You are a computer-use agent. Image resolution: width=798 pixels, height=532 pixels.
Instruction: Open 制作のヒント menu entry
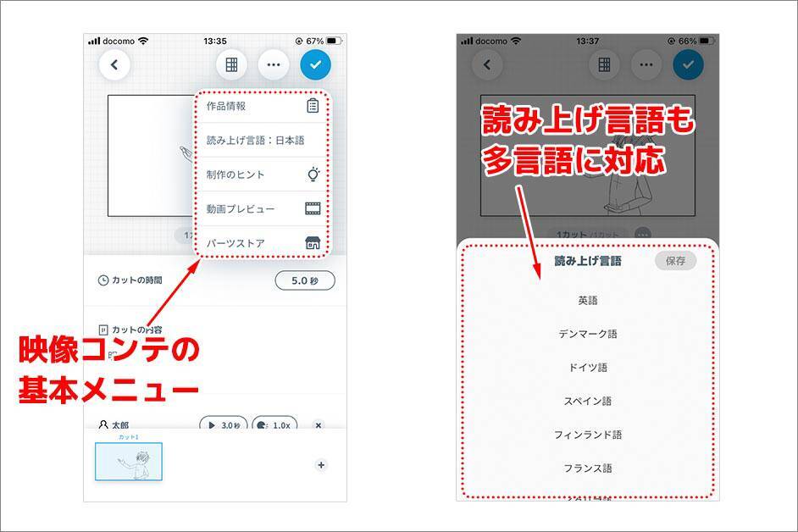tap(263, 175)
